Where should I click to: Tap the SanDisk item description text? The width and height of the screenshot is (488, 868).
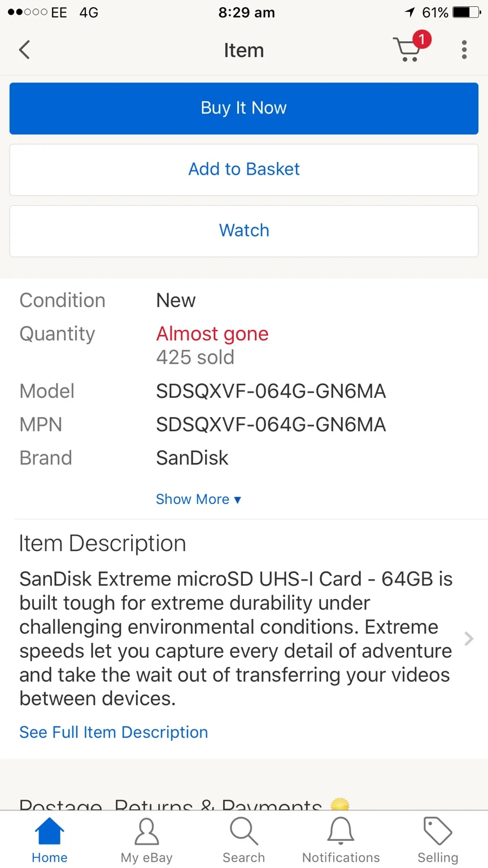[x=236, y=639]
